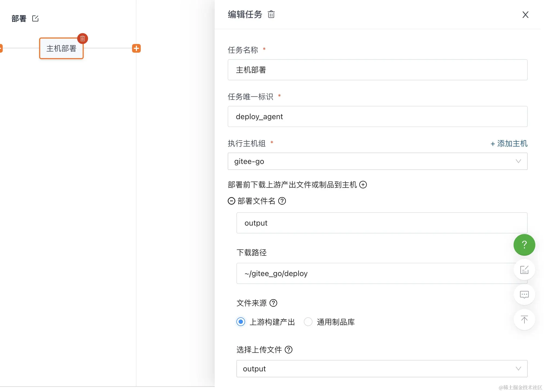Viewport: 544px width, 392px height.
Task: Select 上游构建产出 radio option
Action: click(241, 322)
